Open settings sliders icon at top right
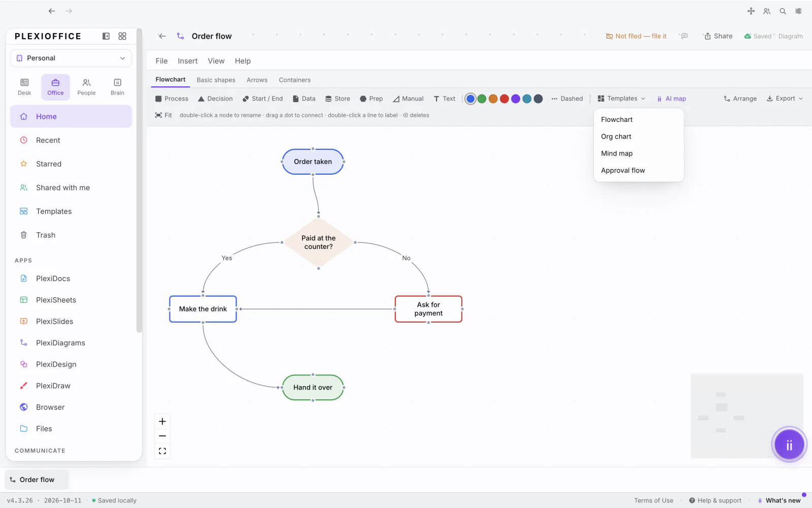Viewport: 812px width, 508px height. (x=798, y=11)
